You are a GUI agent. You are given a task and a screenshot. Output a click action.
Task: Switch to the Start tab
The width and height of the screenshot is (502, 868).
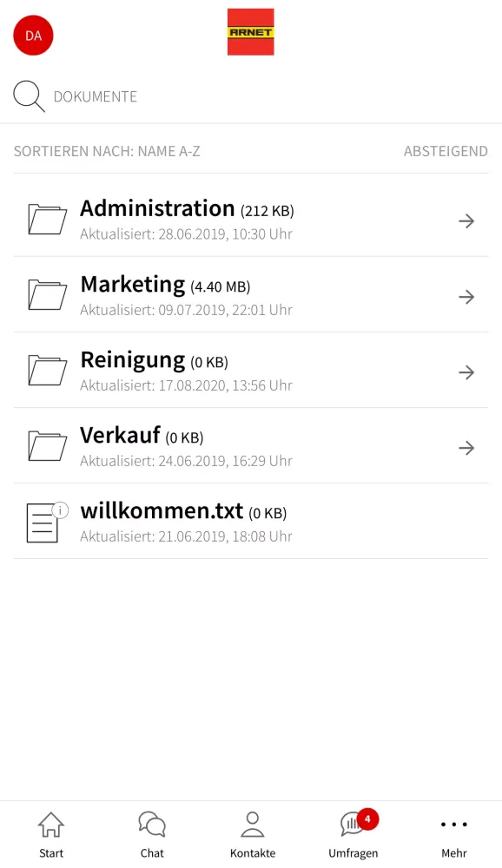(x=50, y=832)
